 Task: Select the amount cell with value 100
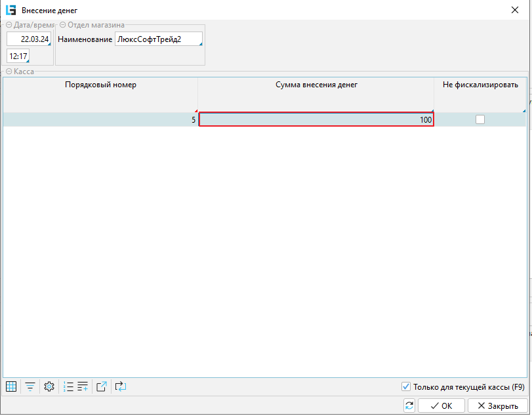pos(316,119)
